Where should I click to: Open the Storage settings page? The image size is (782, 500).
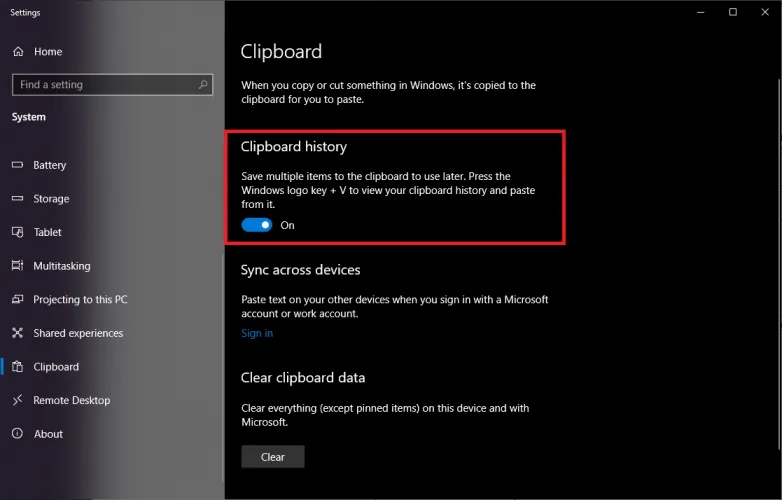pyautogui.click(x=51, y=199)
